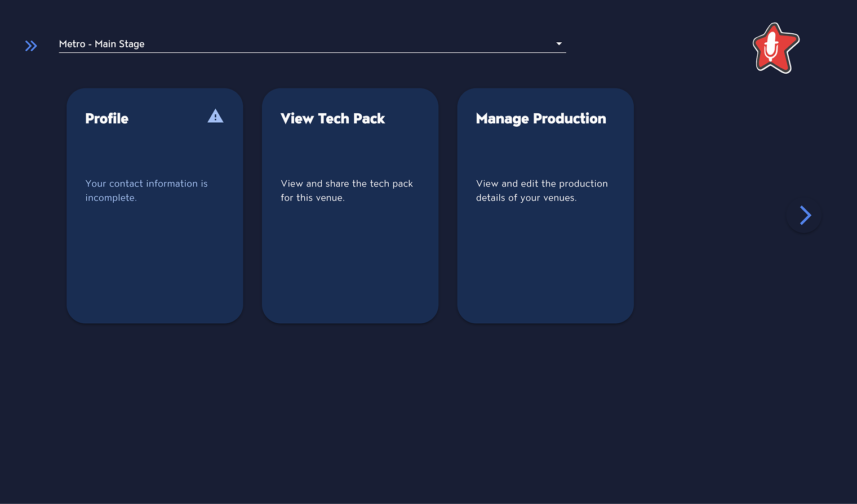This screenshot has height=504, width=857.
Task: Open the View Tech Pack card
Action: point(350,206)
